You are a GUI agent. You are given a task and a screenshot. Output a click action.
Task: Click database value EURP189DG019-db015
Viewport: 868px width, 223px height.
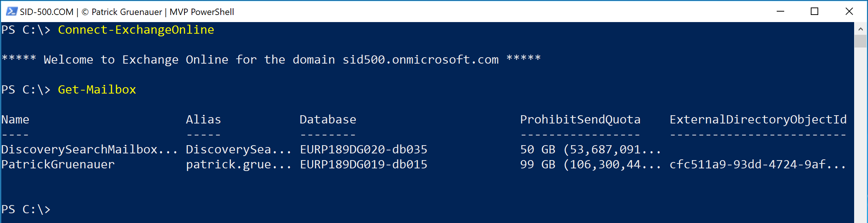364,165
